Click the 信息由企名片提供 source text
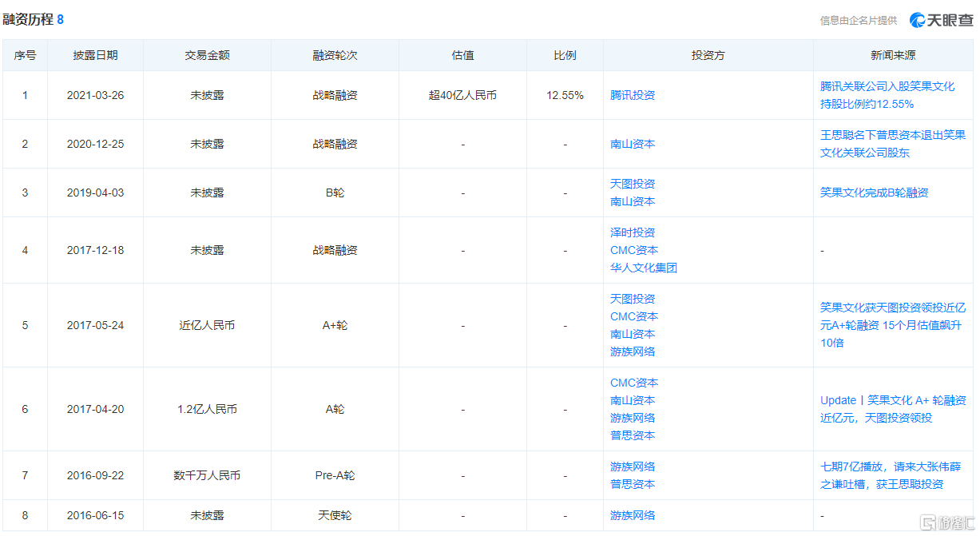 (x=858, y=21)
